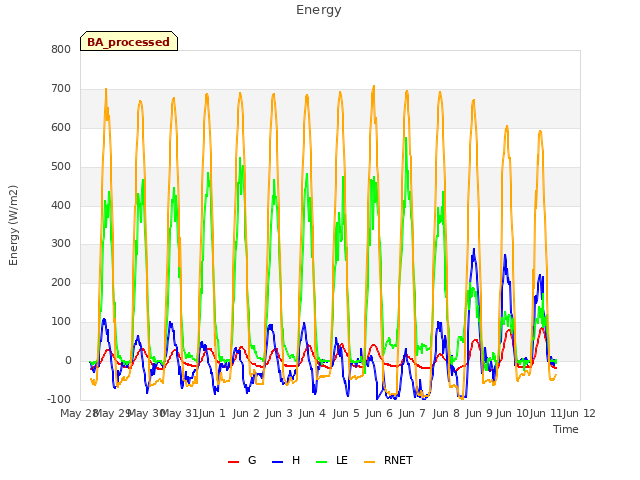640x480 pixels.
Task: Click the 600 y-axis tick label
Action: 61,128
